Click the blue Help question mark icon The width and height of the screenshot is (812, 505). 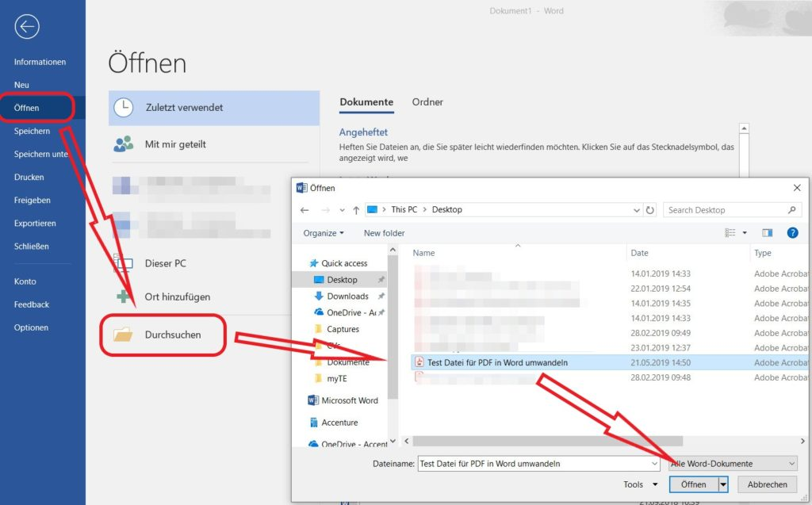792,232
